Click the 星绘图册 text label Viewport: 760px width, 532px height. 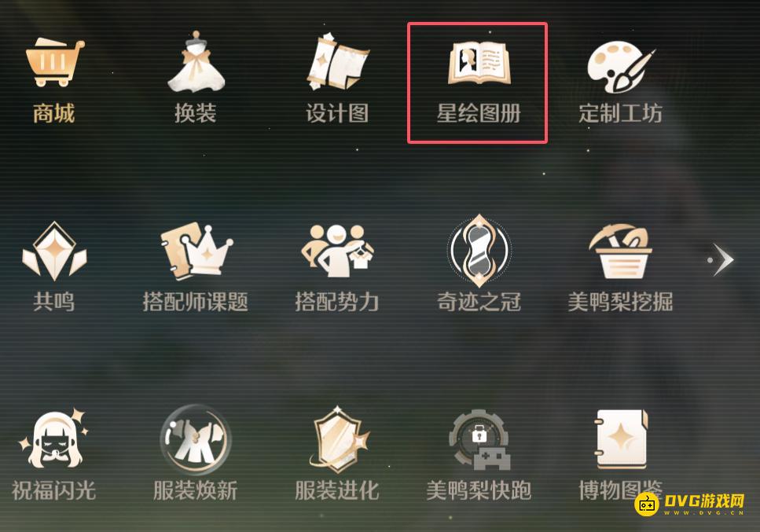(x=479, y=113)
